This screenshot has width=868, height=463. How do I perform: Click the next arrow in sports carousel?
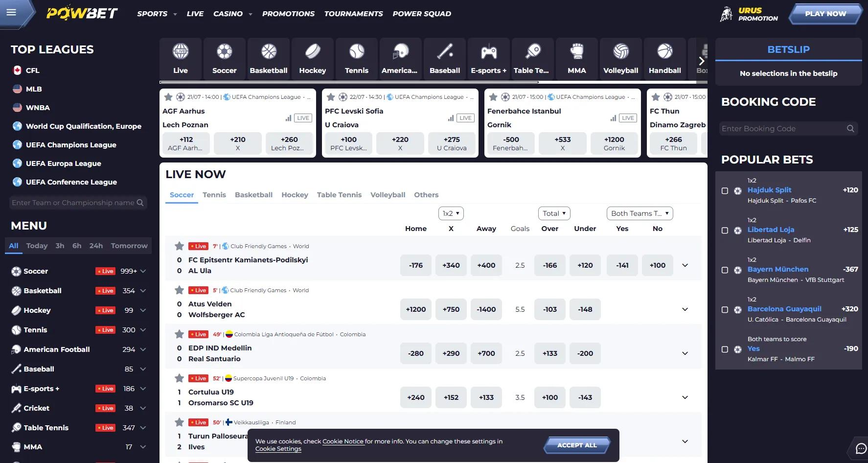coord(702,61)
